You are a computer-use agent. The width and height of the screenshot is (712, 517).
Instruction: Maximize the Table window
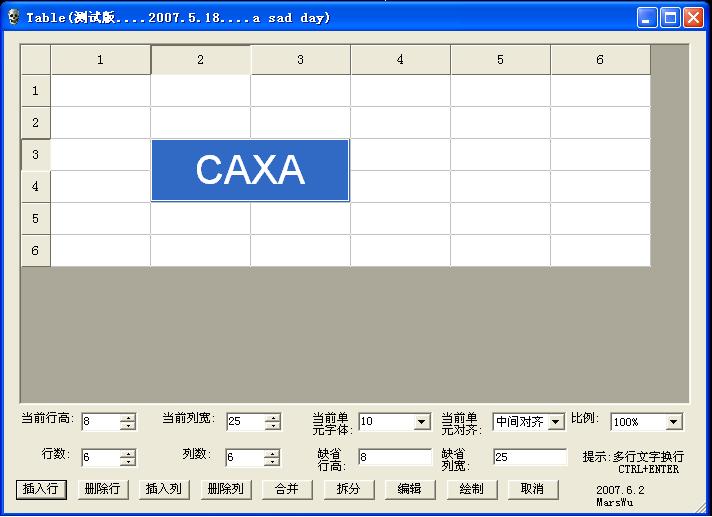670,18
